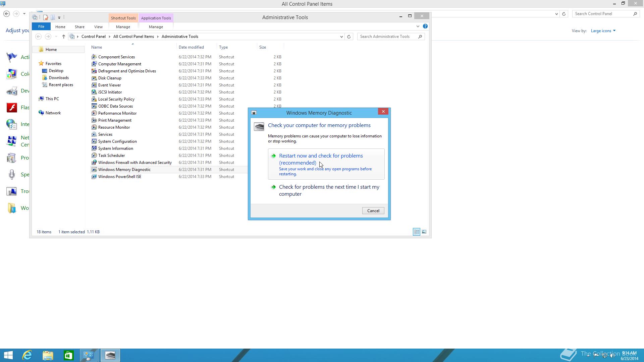644x362 pixels.
Task: Select This PC in the navigation pane
Action: [52, 99]
